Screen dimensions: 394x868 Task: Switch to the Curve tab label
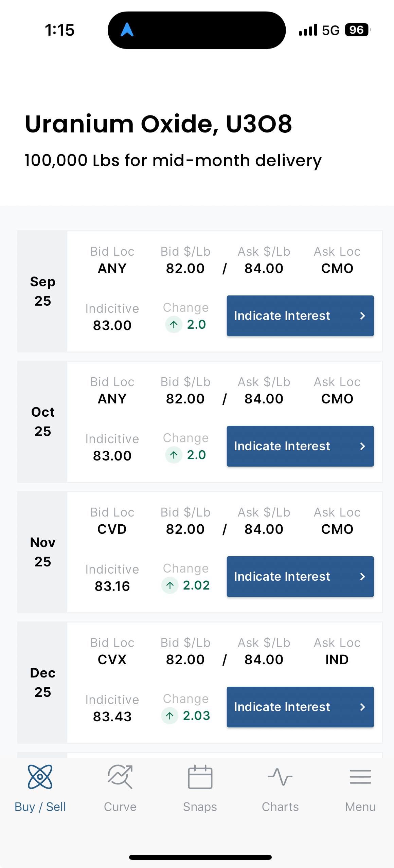[x=120, y=807]
